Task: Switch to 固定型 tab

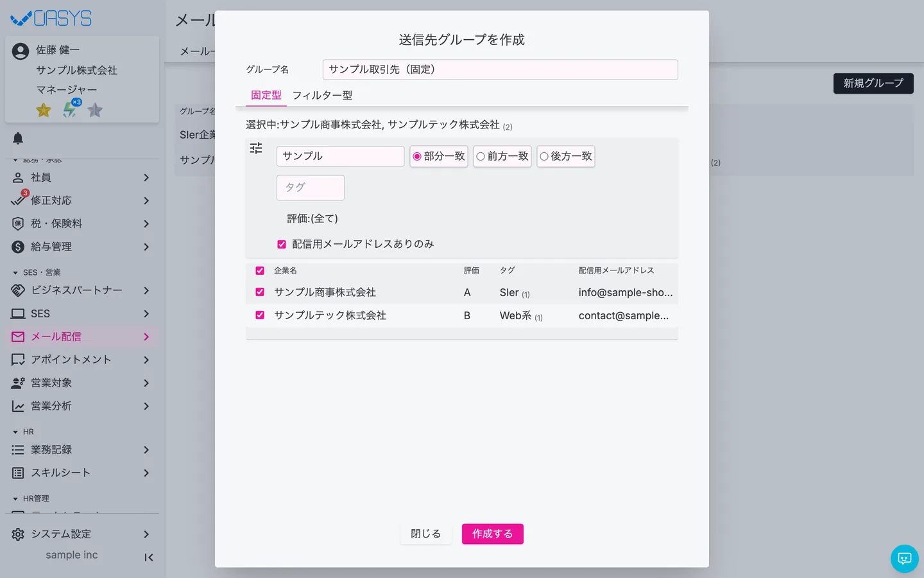Action: click(266, 95)
